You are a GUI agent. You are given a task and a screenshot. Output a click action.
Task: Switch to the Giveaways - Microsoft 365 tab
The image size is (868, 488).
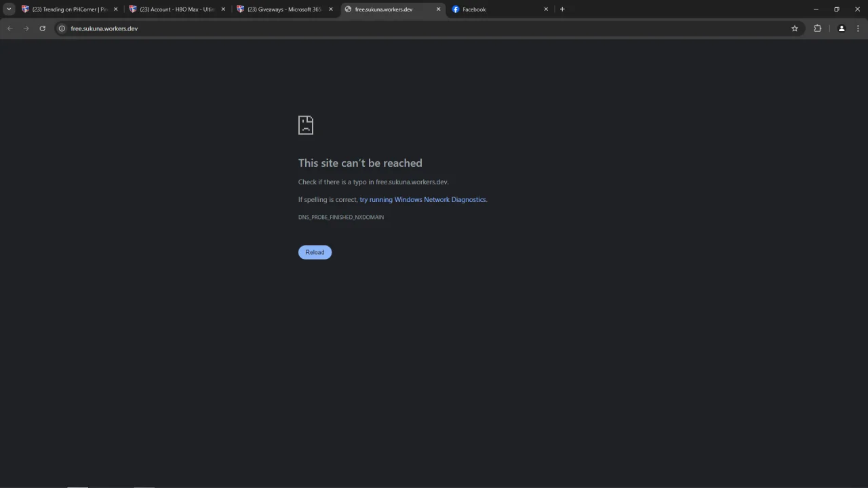285,9
